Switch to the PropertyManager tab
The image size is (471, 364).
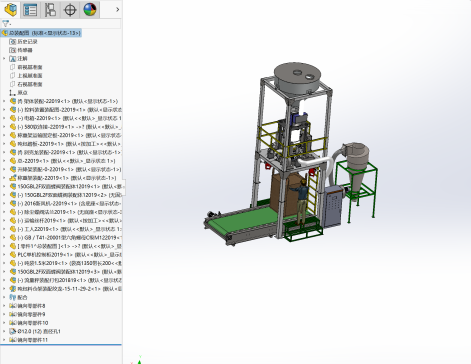tap(30, 9)
